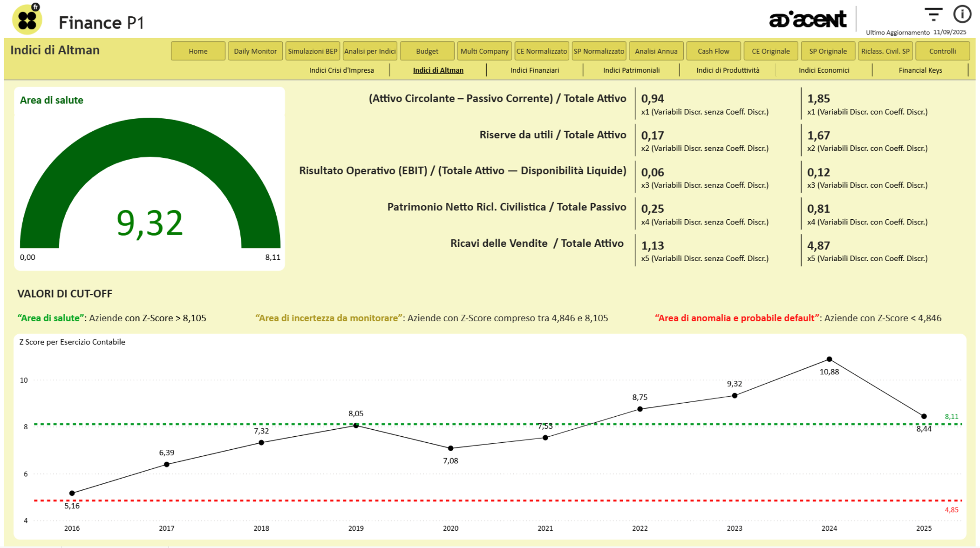
Task: Show Indici di Produttività tab
Action: coord(728,70)
